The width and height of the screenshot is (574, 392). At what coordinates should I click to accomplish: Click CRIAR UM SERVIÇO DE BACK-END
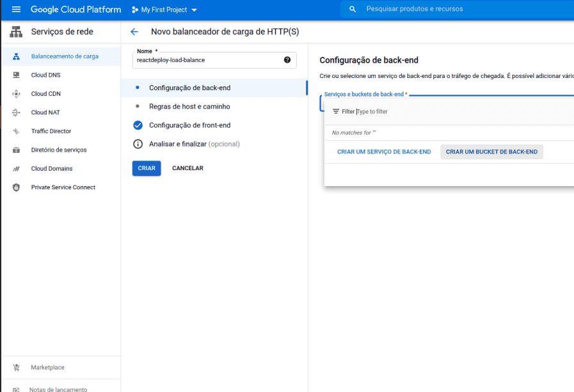click(384, 152)
